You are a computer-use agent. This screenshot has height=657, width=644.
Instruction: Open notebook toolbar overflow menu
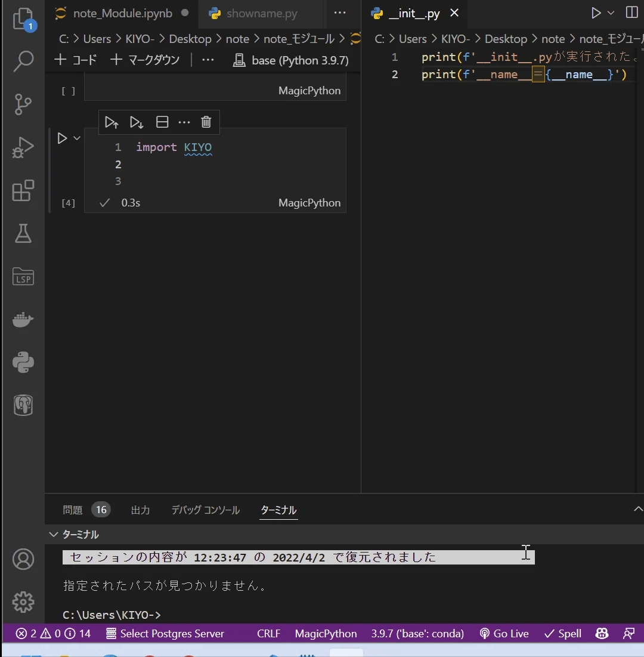tap(208, 60)
